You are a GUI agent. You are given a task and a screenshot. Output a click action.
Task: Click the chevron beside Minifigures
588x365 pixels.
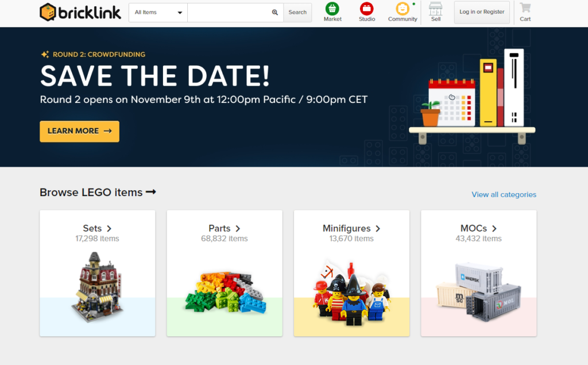pyautogui.click(x=378, y=228)
